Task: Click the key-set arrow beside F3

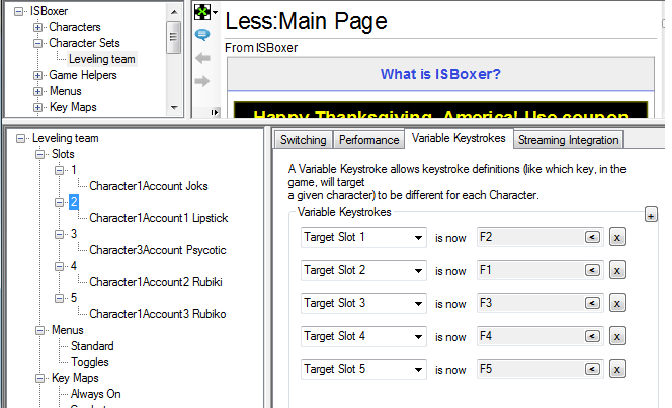Action: pyautogui.click(x=592, y=303)
